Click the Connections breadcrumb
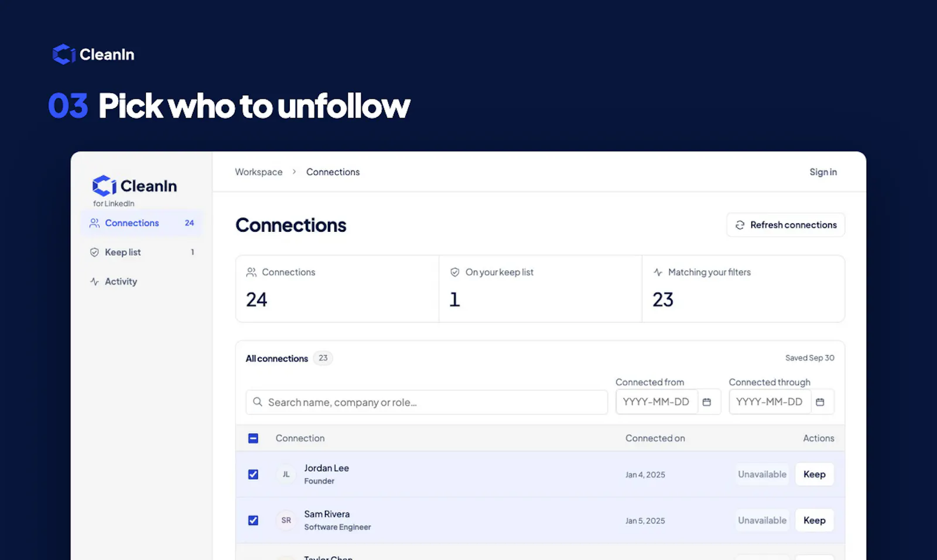937x560 pixels. (333, 172)
